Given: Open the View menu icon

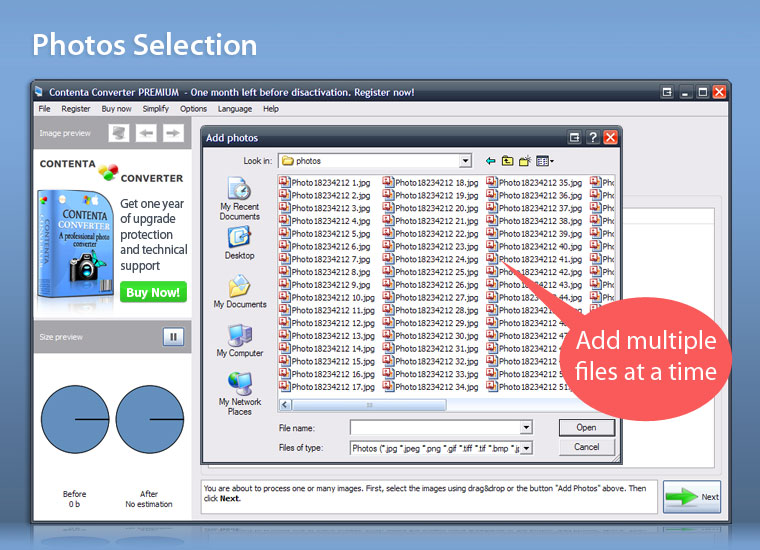Looking at the screenshot, I should pyautogui.click(x=545, y=161).
